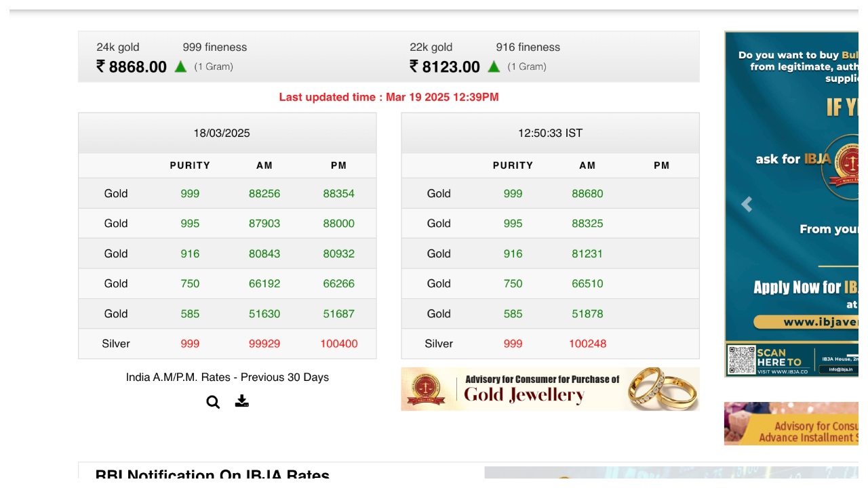Click the 18/03/2025 table date header
Image resolution: width=868 pixels, height=488 pixels.
(x=222, y=133)
